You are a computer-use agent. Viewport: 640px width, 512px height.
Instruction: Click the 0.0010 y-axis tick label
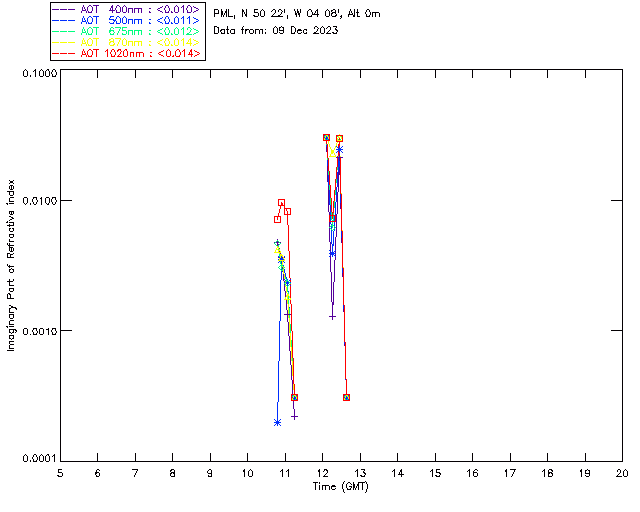[x=40, y=331]
